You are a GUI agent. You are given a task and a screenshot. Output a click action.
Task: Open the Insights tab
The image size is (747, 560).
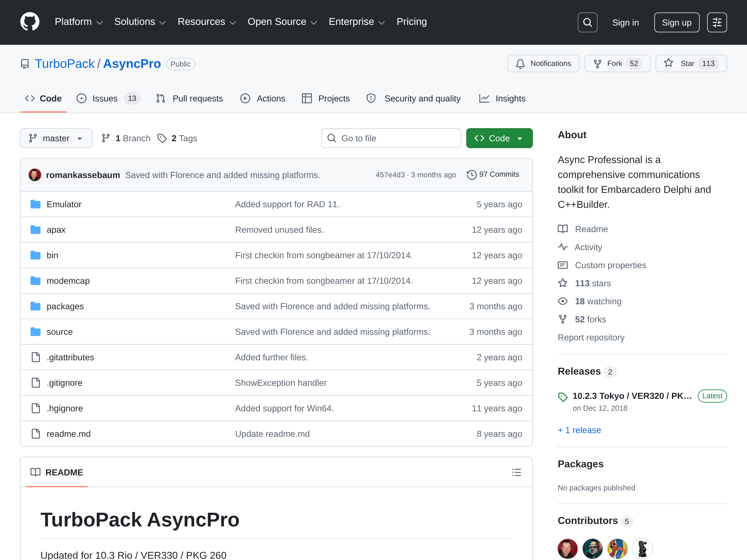coord(502,99)
